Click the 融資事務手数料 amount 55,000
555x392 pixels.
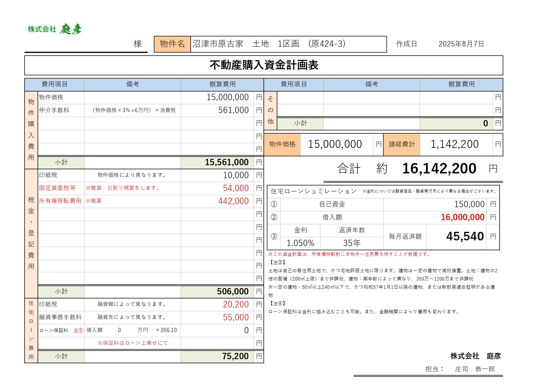pos(236,317)
